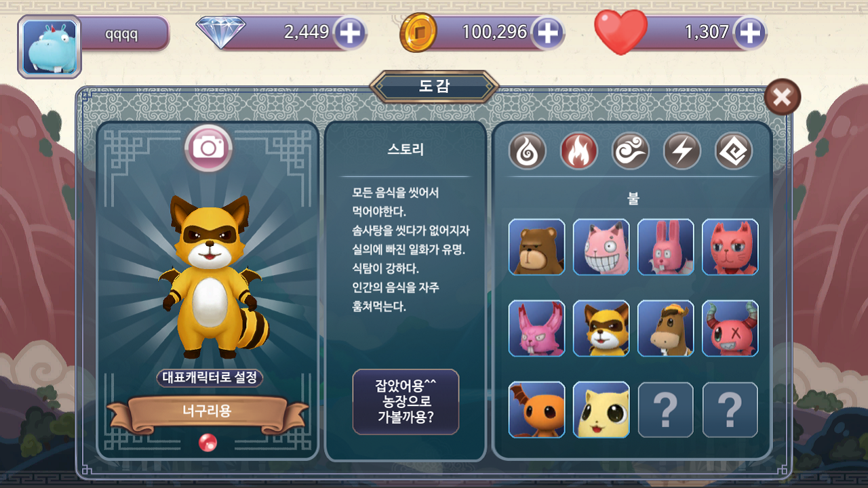Open the blue hippo profile avatar
The height and width of the screenshot is (488, 868).
click(x=50, y=47)
